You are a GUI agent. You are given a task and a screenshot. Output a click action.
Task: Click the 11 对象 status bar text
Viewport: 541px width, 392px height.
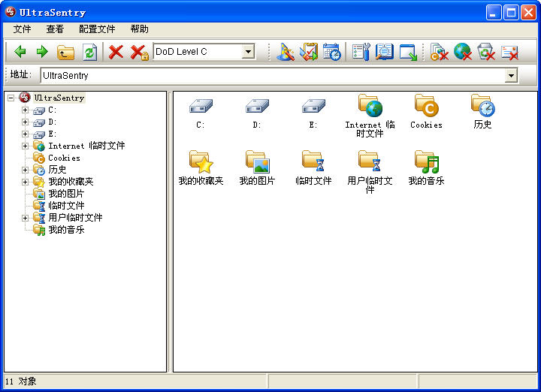(x=21, y=381)
